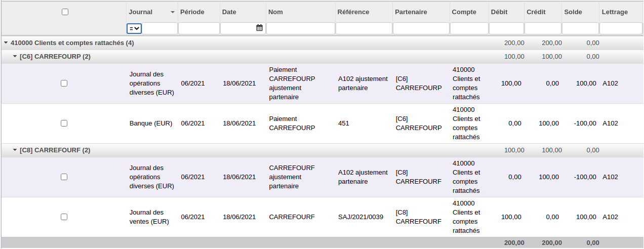Collapse the [C6] CARREFOURP group

click(15, 57)
